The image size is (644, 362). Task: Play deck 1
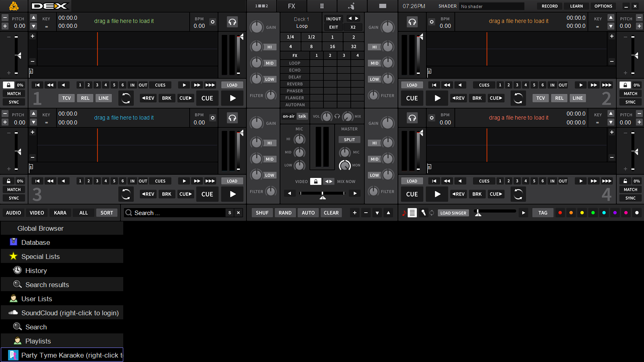pyautogui.click(x=232, y=98)
